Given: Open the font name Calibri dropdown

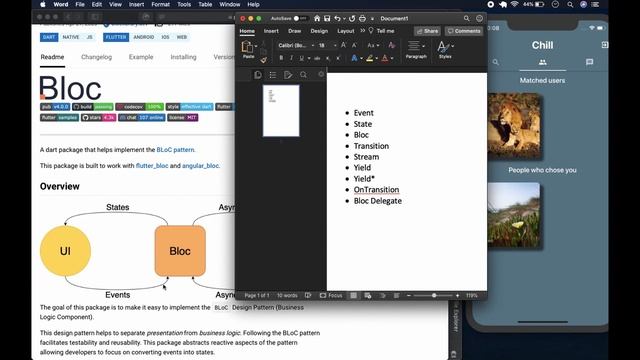Looking at the screenshot, I should pyautogui.click(x=313, y=45).
